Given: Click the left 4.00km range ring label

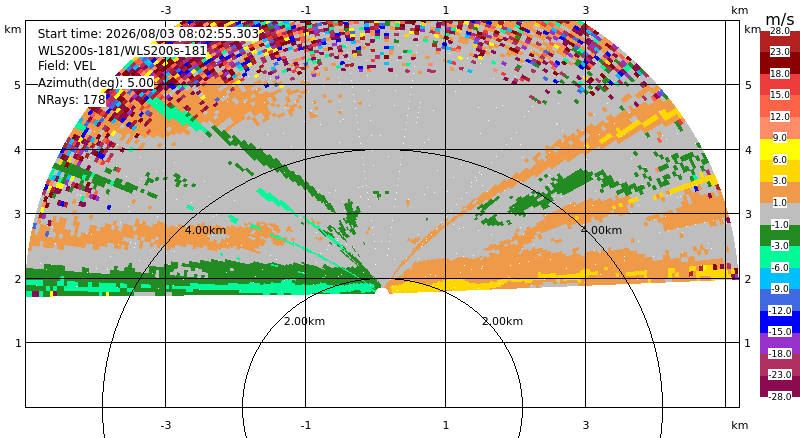Looking at the screenshot, I should coord(205,230).
